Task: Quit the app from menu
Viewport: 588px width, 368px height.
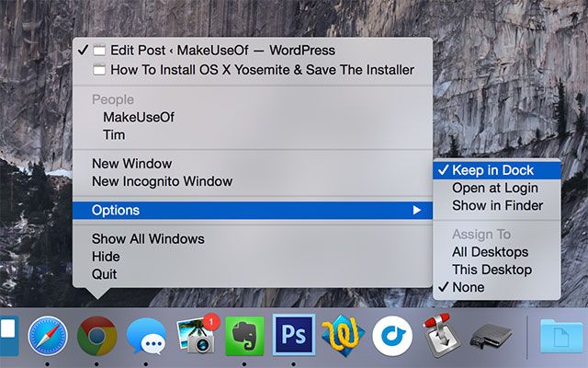Action: (104, 274)
